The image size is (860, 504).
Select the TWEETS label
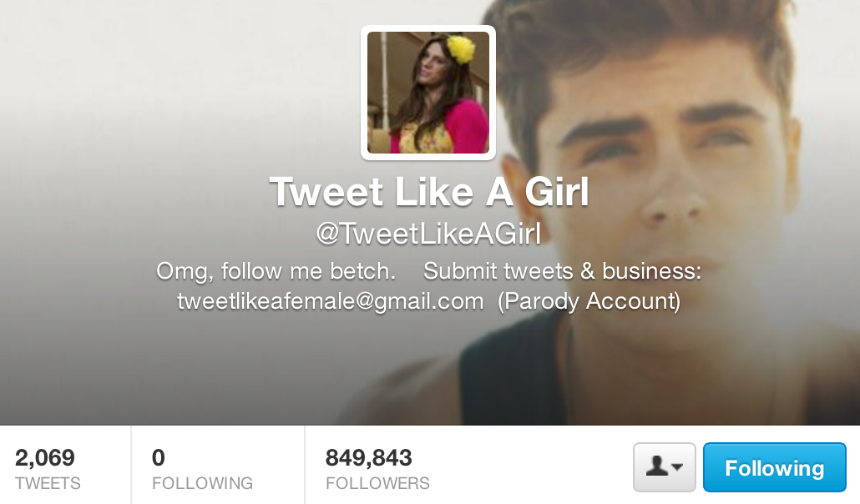pyautogui.click(x=48, y=483)
